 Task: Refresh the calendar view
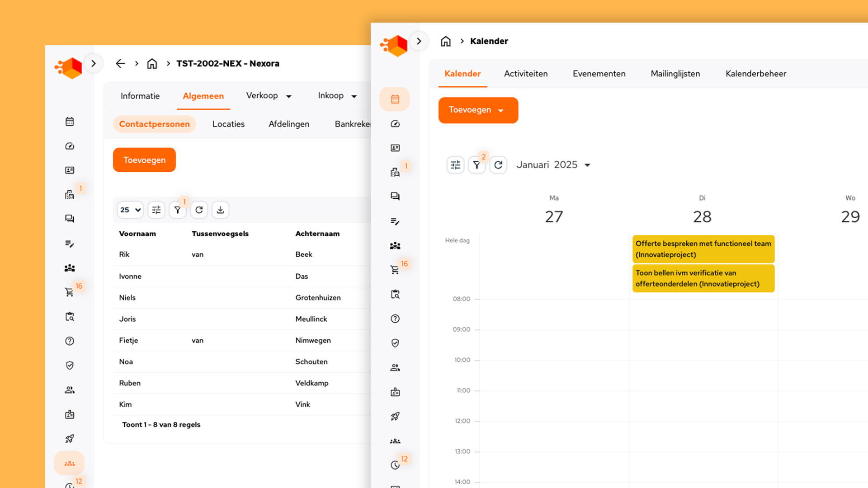coord(498,165)
